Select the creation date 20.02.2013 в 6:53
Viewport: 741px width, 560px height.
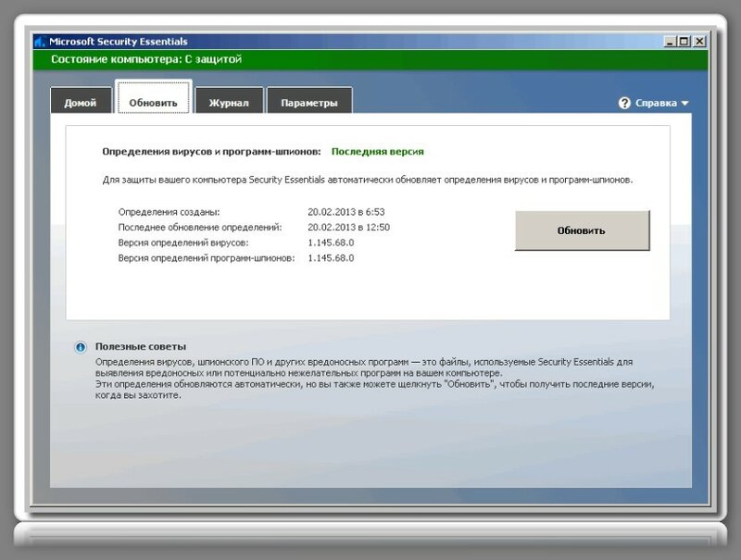tap(345, 212)
